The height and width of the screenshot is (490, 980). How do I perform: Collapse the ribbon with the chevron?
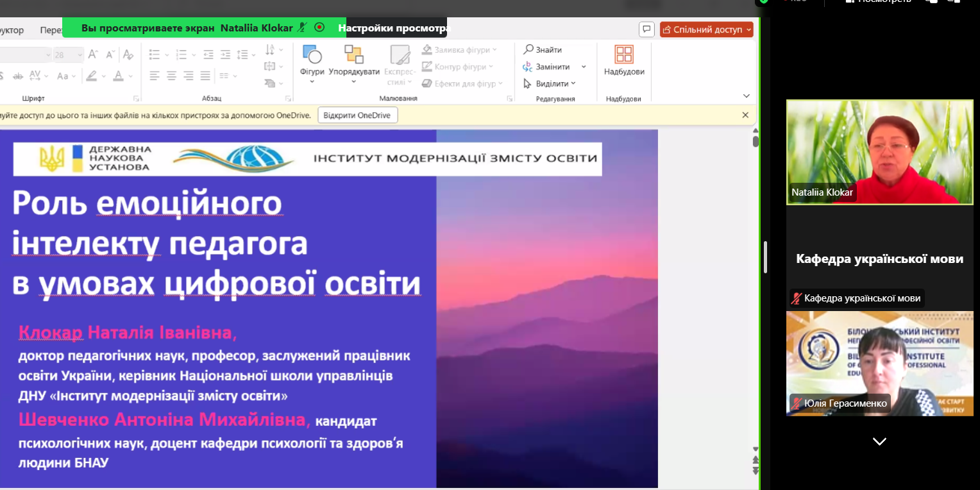click(x=746, y=96)
